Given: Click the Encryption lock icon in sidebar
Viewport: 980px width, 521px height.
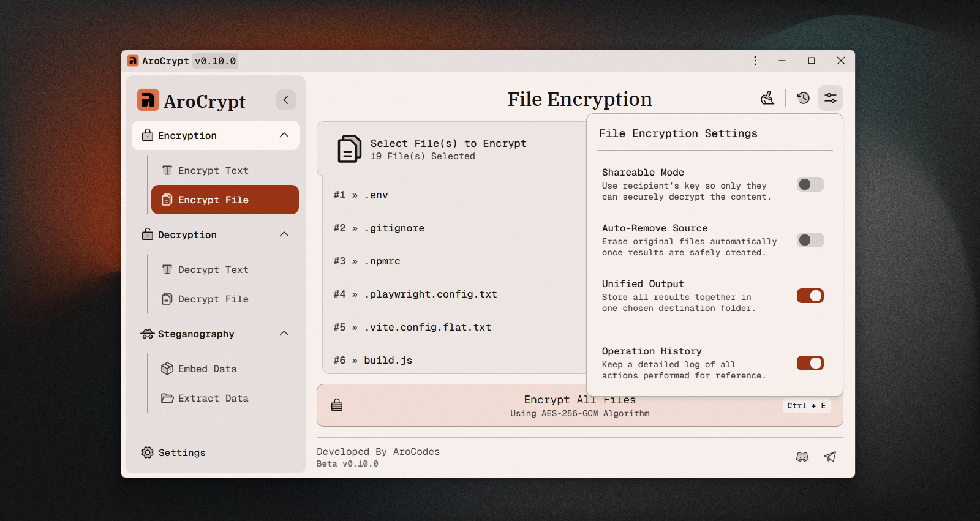Looking at the screenshot, I should [x=148, y=135].
